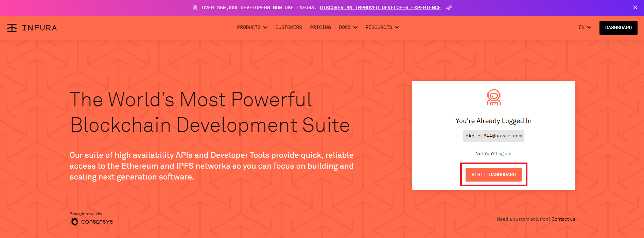Expand the Resources menu

click(382, 27)
